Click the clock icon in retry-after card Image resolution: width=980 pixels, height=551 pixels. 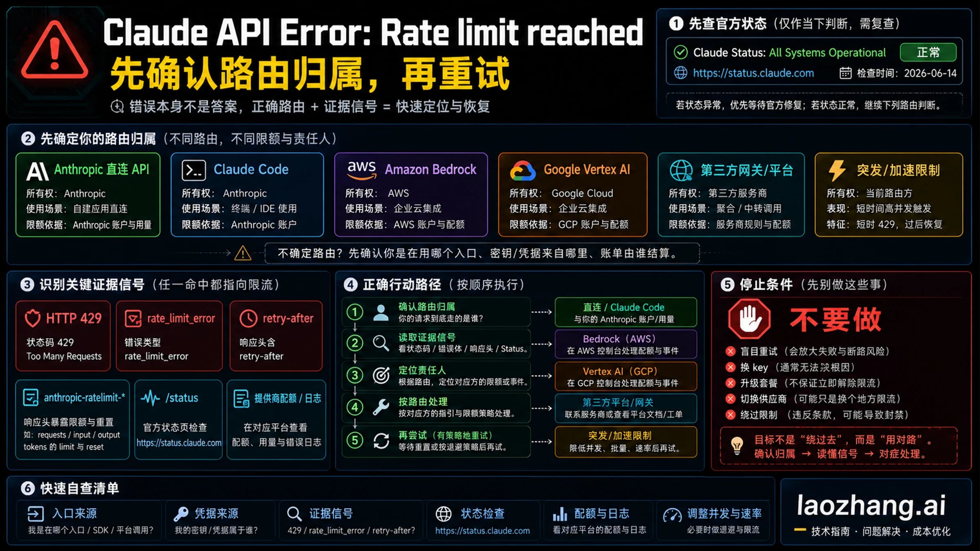point(248,318)
